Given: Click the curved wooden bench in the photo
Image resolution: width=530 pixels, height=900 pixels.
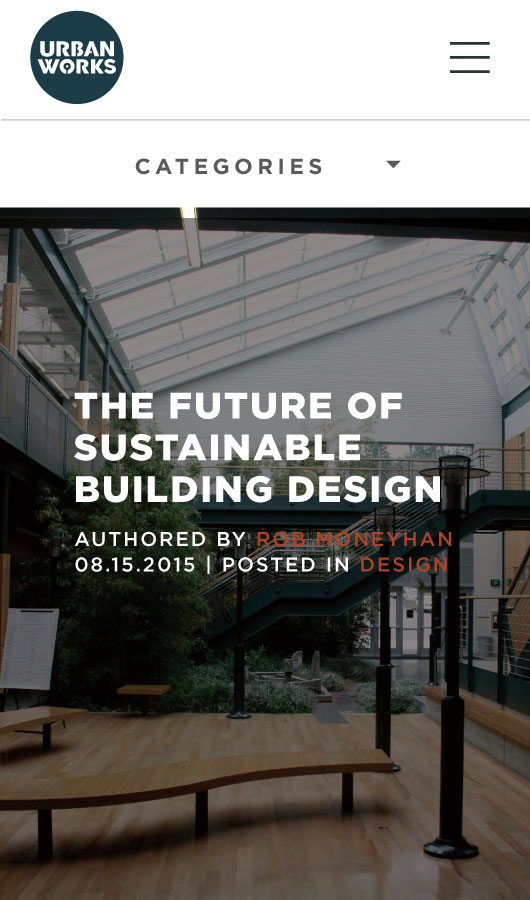Looking at the screenshot, I should point(195,781).
